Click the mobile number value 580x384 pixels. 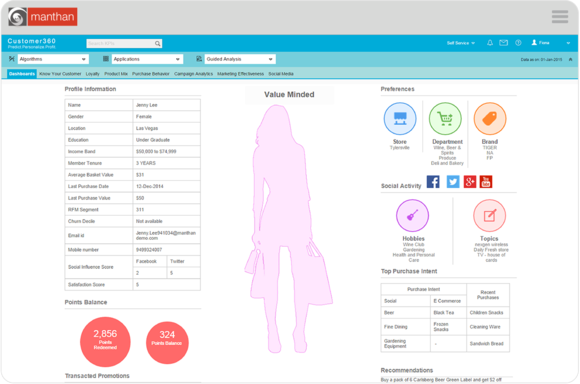(x=166, y=250)
